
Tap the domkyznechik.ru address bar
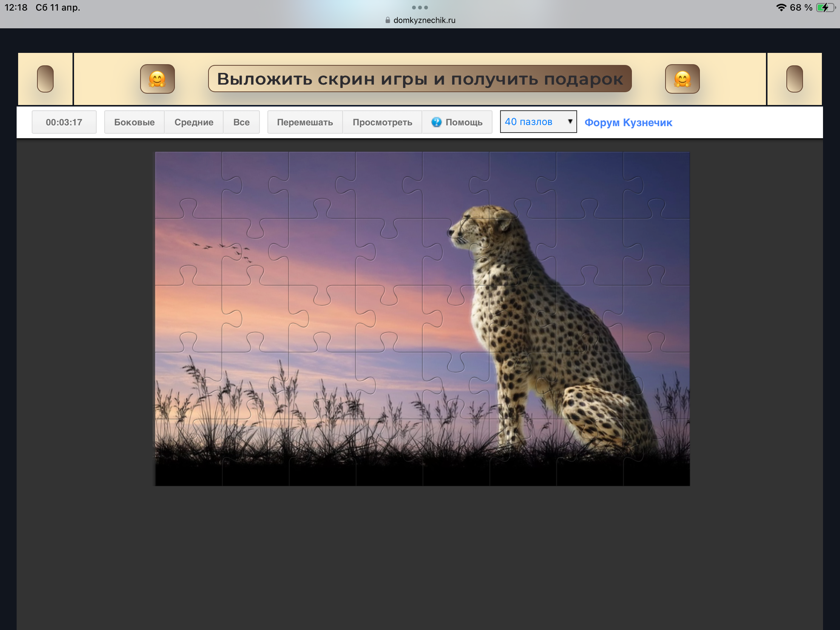pos(424,20)
